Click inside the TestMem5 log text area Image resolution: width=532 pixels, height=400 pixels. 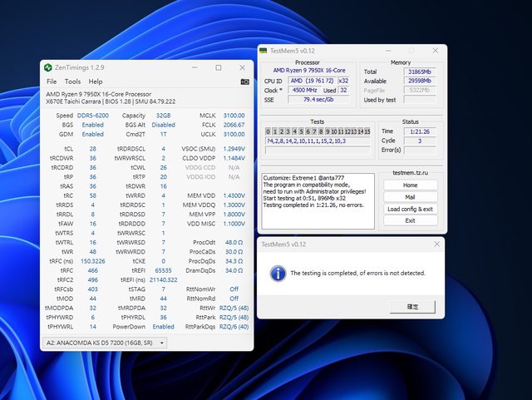[318, 200]
